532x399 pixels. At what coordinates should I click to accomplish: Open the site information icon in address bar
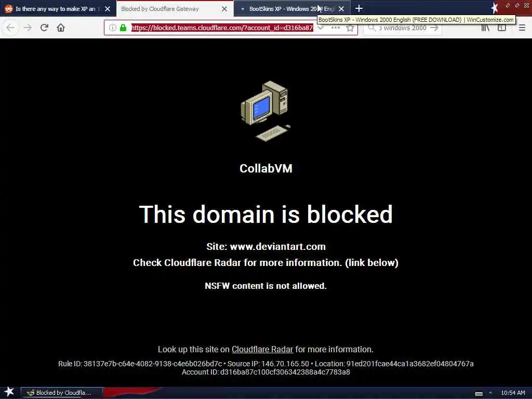[x=112, y=28]
